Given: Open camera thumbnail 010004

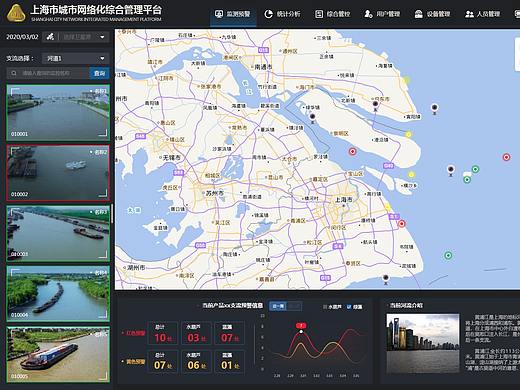Looking at the screenshot, I should coord(58,294).
